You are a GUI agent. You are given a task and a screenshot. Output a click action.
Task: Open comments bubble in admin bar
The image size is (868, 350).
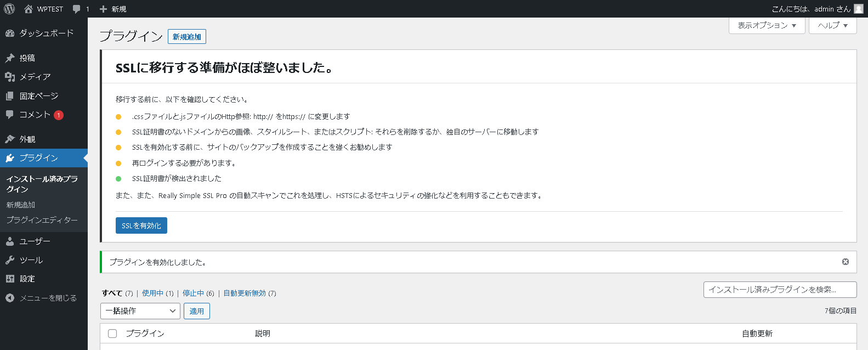(x=77, y=9)
